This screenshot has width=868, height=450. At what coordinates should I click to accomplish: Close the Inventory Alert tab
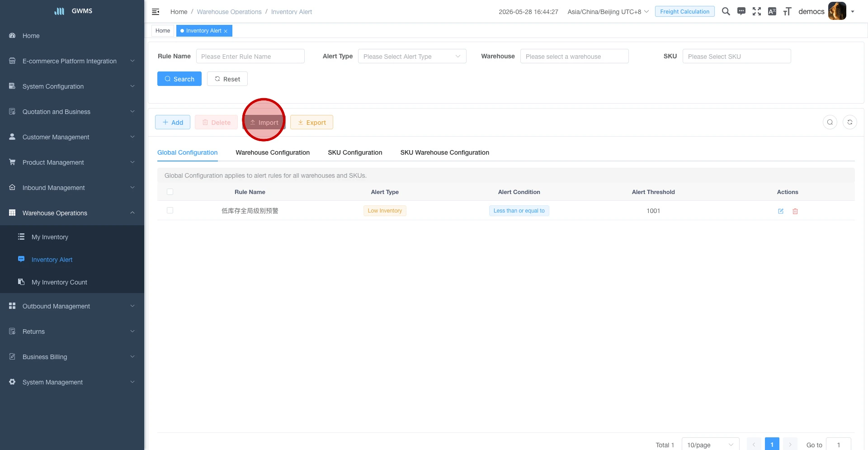[x=226, y=31]
